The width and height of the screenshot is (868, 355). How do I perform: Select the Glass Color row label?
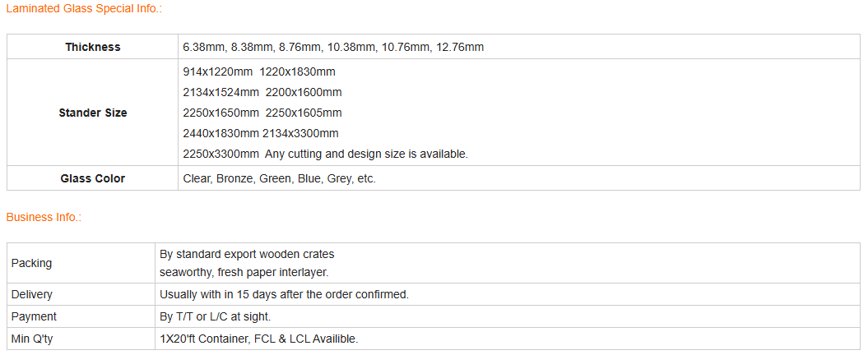point(93,178)
